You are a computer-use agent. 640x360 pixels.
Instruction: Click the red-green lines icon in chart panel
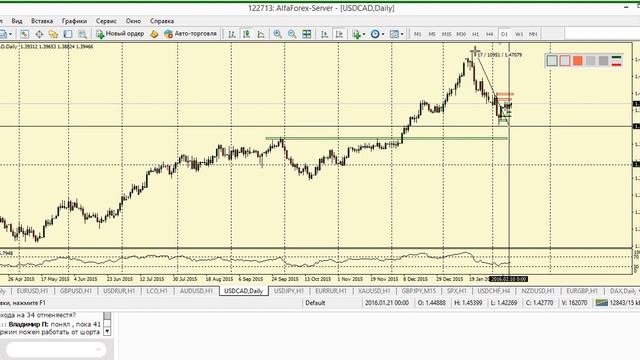[x=616, y=61]
